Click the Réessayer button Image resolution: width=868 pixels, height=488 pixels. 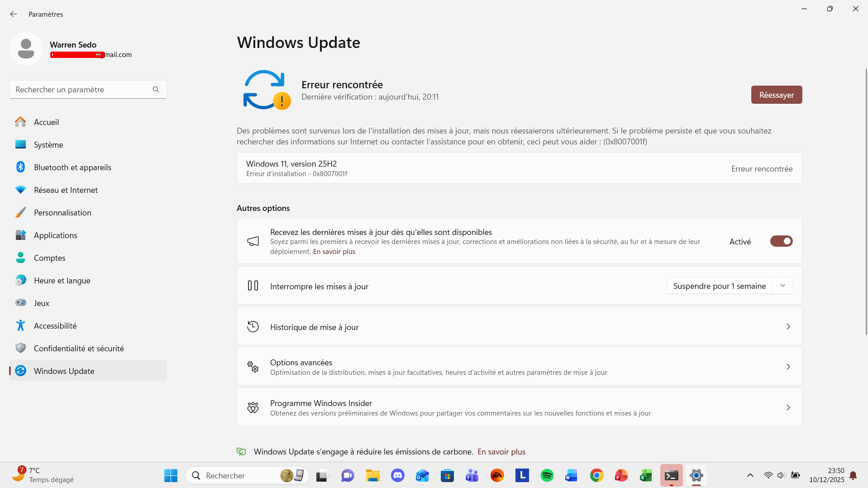(x=776, y=95)
